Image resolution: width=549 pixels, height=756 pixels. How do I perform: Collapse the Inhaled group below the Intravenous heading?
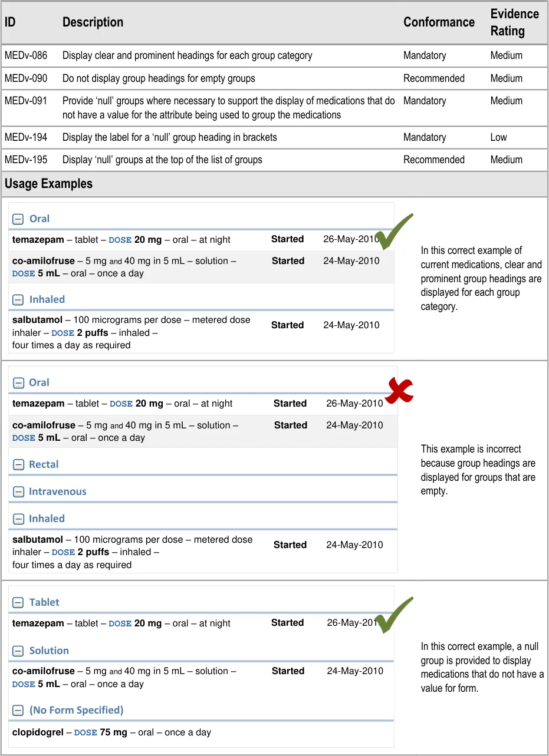pyautogui.click(x=18, y=519)
